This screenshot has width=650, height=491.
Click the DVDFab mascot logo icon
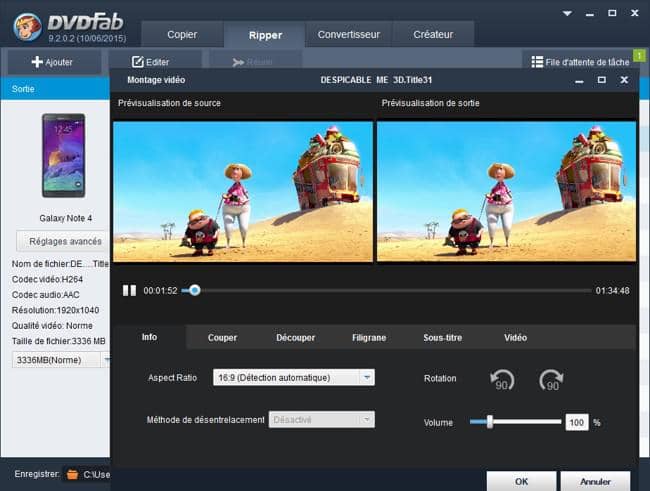pos(27,27)
